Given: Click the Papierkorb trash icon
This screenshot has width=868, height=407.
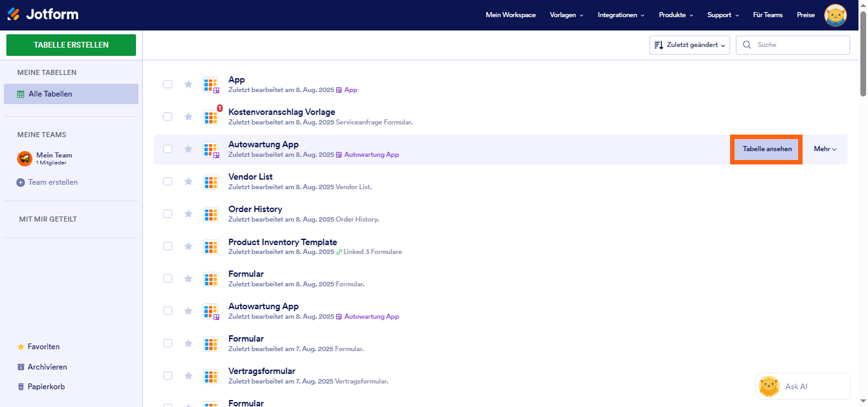Looking at the screenshot, I should (x=21, y=387).
